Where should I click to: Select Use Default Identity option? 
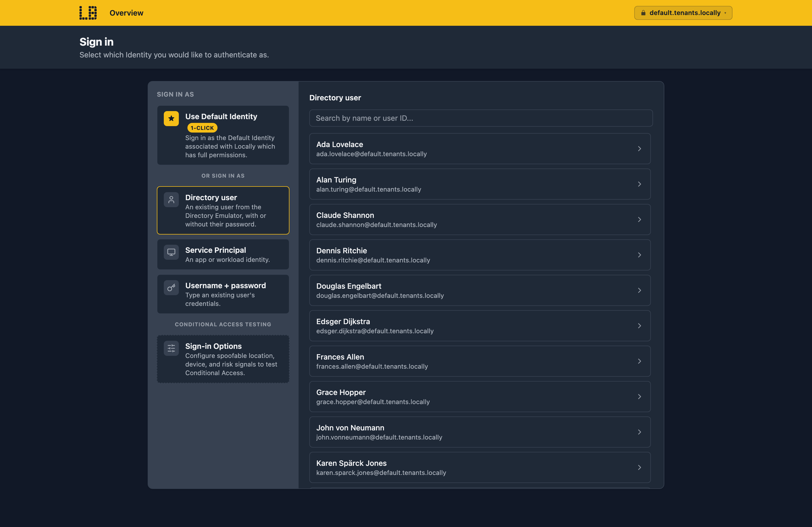click(x=223, y=135)
